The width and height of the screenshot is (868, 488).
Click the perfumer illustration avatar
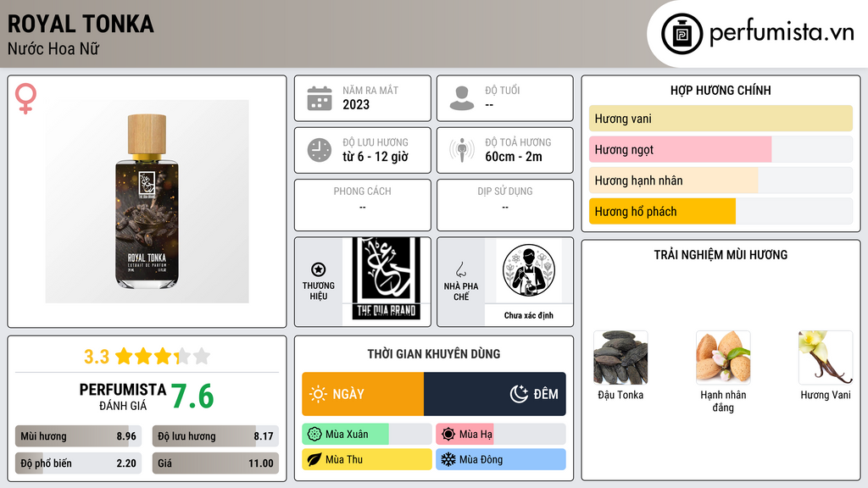529,270
